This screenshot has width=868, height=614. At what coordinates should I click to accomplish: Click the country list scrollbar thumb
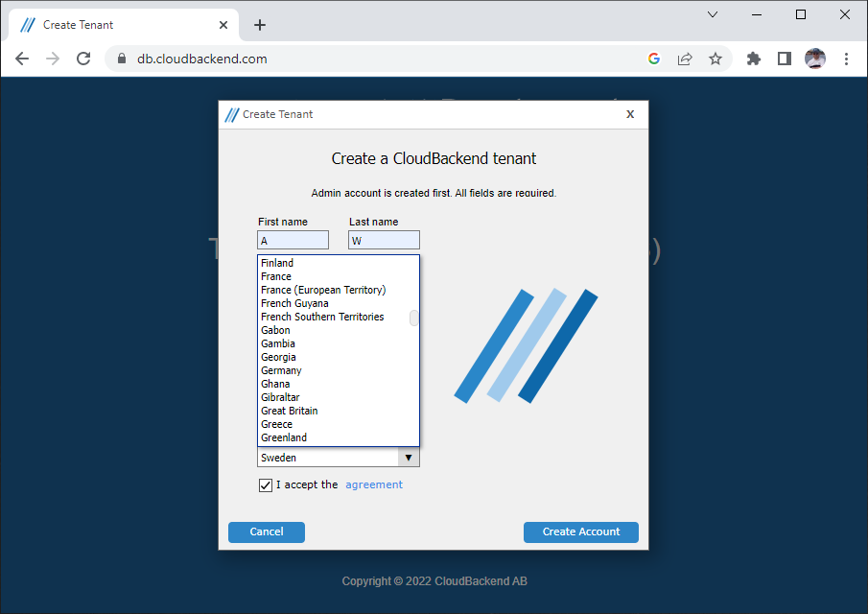tap(413, 318)
